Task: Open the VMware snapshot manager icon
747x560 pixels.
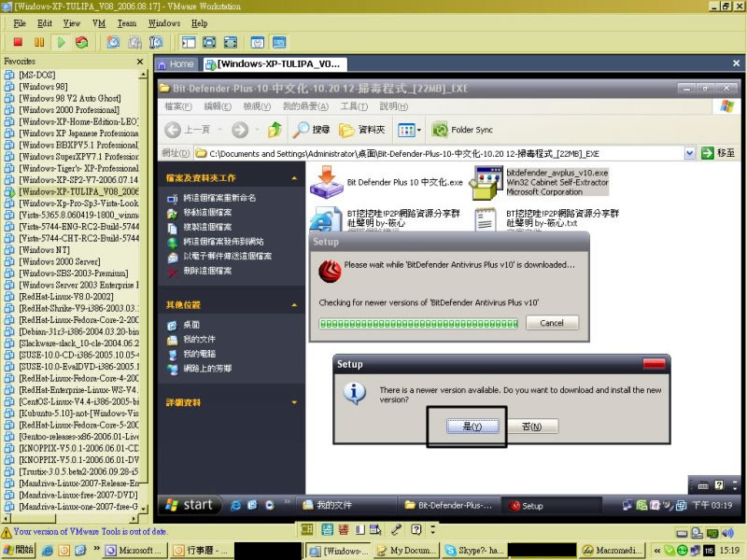Action: click(x=156, y=42)
